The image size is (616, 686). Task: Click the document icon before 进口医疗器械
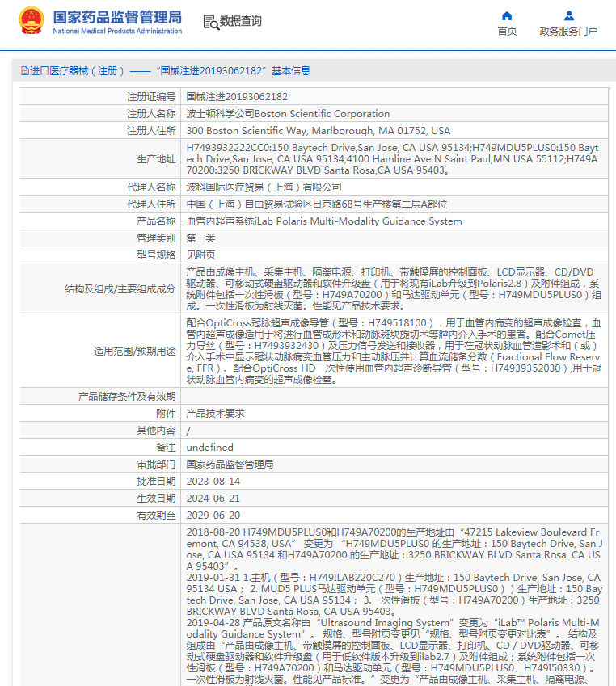tap(25, 71)
